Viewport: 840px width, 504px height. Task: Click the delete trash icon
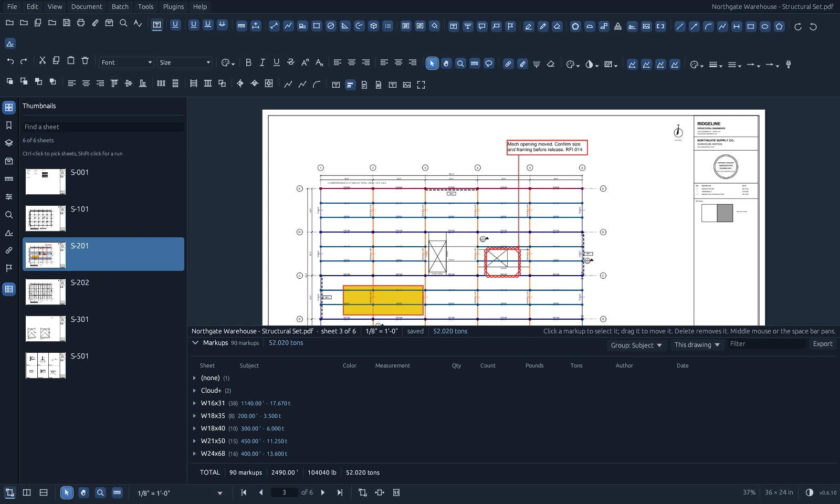(x=85, y=60)
